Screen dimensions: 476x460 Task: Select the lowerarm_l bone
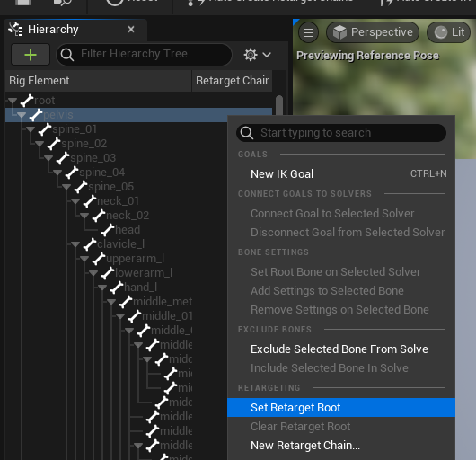tap(144, 273)
